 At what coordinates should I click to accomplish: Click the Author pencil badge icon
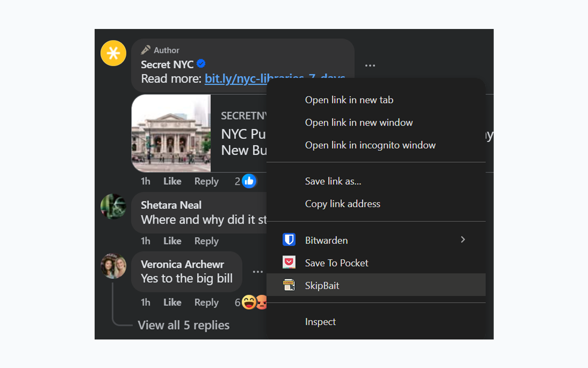(146, 50)
